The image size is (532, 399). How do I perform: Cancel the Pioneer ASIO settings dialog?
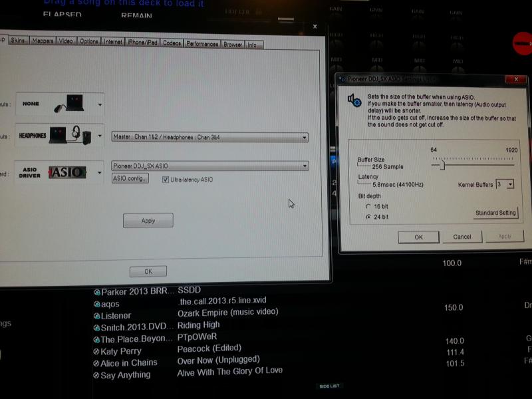tap(462, 237)
